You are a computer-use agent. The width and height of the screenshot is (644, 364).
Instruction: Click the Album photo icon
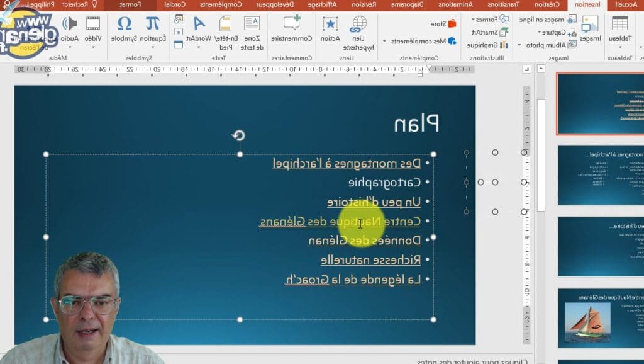pyautogui.click(x=572, y=45)
